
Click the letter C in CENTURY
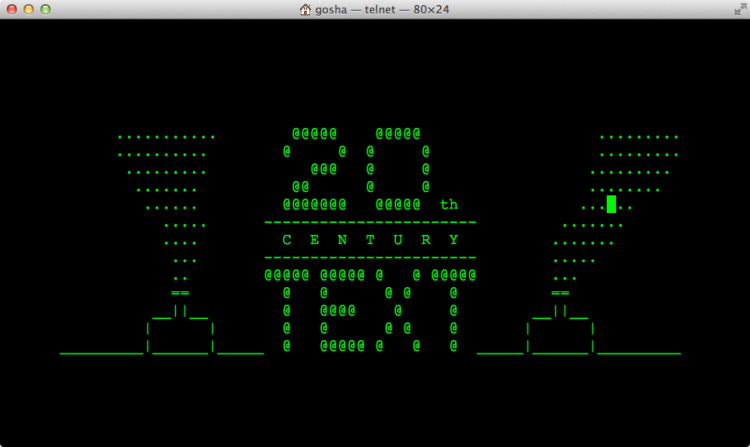point(287,240)
